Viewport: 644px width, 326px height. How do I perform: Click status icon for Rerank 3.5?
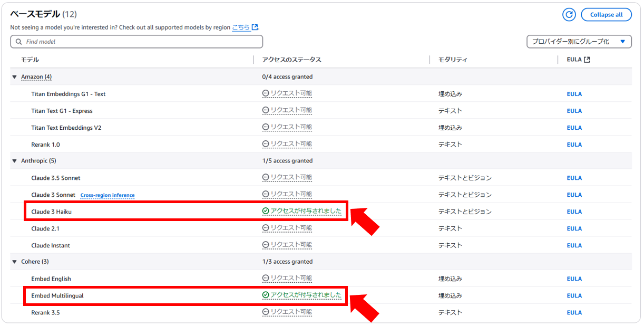tap(266, 312)
